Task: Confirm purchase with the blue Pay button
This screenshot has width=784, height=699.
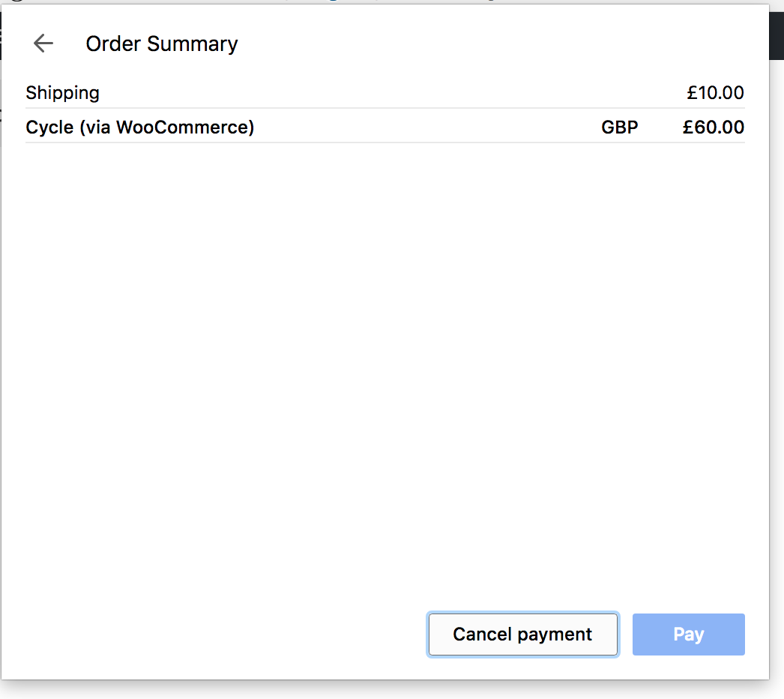Action: (688, 634)
